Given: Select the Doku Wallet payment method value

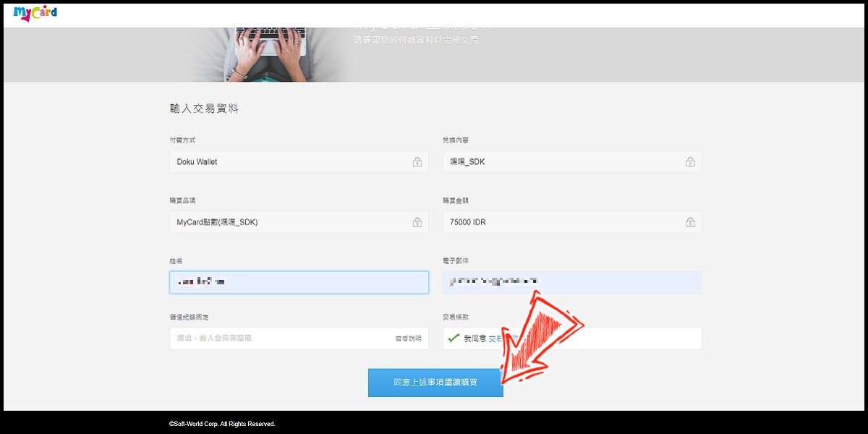Looking at the screenshot, I should [197, 162].
